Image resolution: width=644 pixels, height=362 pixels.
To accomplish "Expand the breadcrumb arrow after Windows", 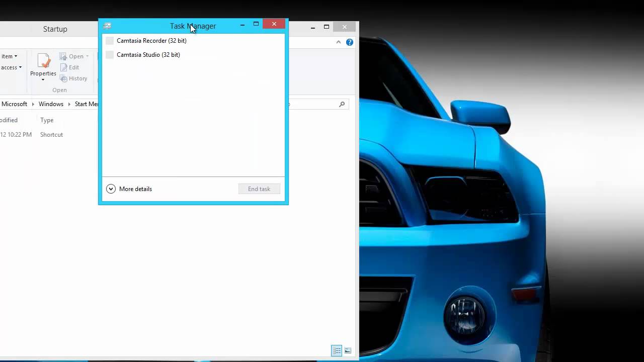I will pyautogui.click(x=69, y=104).
